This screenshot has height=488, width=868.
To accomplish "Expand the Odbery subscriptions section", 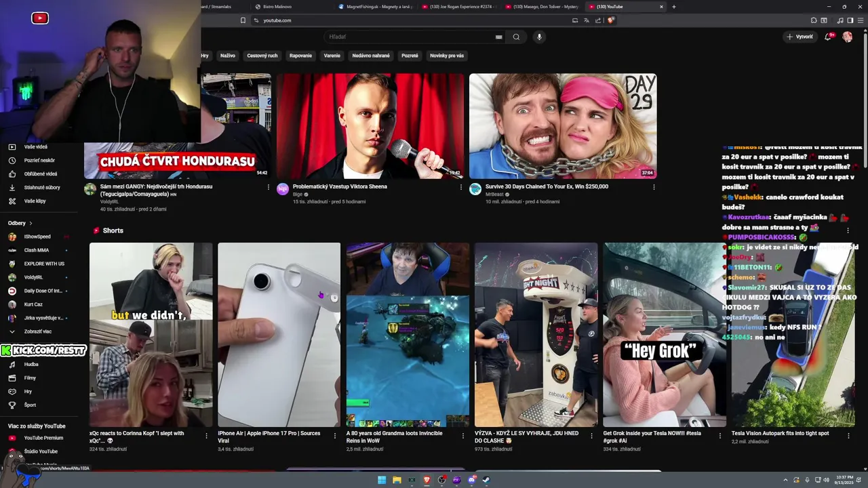I will coord(20,223).
